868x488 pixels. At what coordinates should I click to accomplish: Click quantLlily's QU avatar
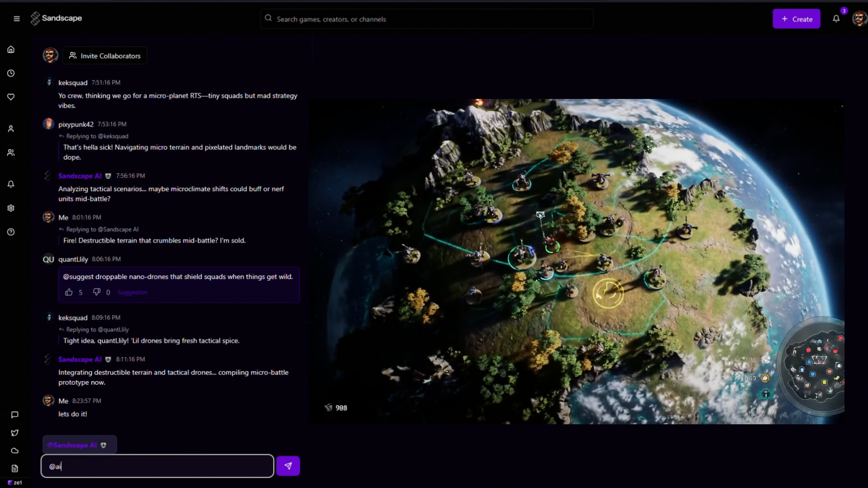[x=48, y=259]
